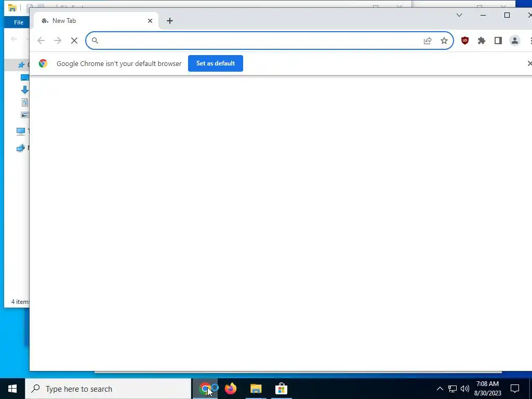532x399 pixels.
Task: Open Documents icon in File Explorer sidebar
Action: (25, 102)
